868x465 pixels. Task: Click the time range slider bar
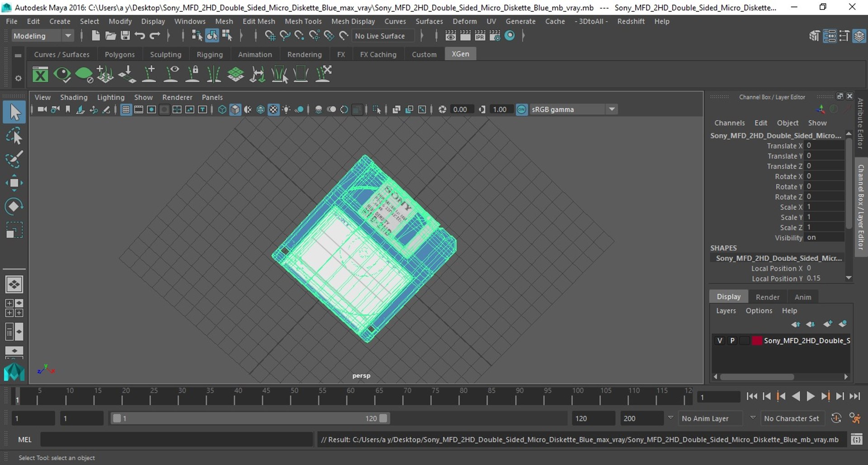pos(250,418)
